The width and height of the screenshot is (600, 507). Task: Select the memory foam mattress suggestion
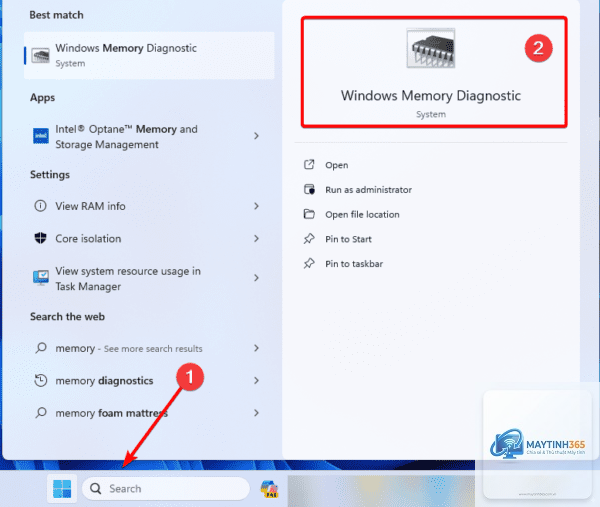click(x=112, y=413)
